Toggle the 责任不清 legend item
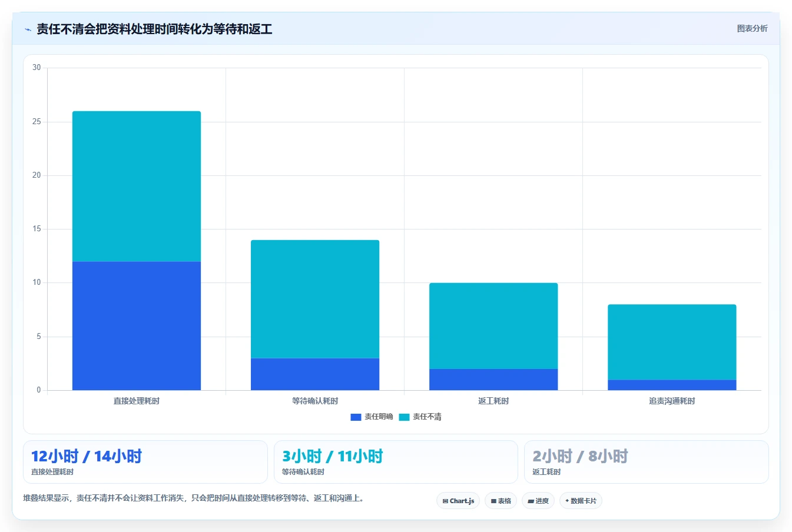 pyautogui.click(x=420, y=417)
